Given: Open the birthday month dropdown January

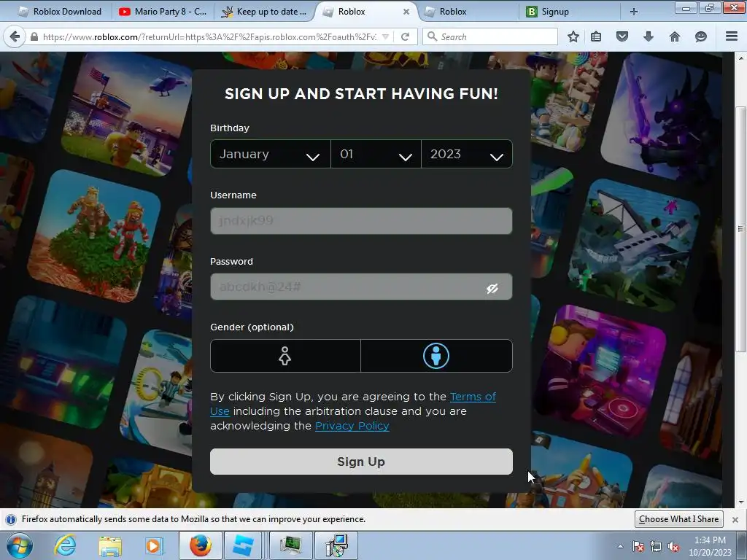Looking at the screenshot, I should point(270,154).
